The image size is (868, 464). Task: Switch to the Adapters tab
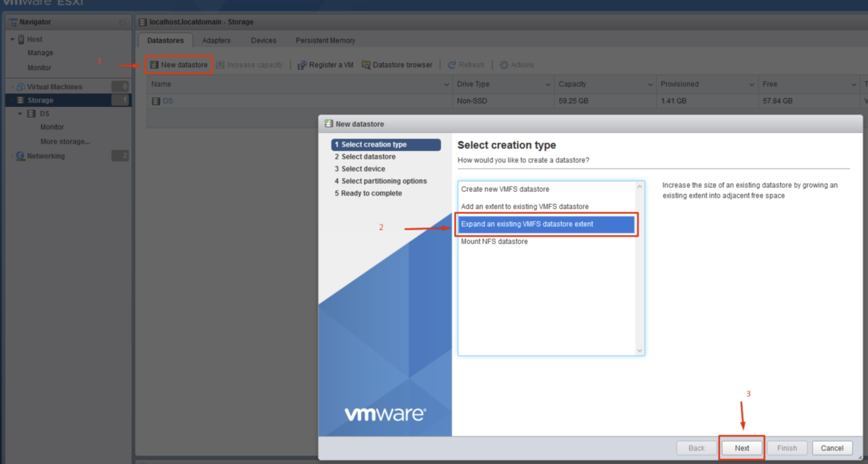(216, 40)
